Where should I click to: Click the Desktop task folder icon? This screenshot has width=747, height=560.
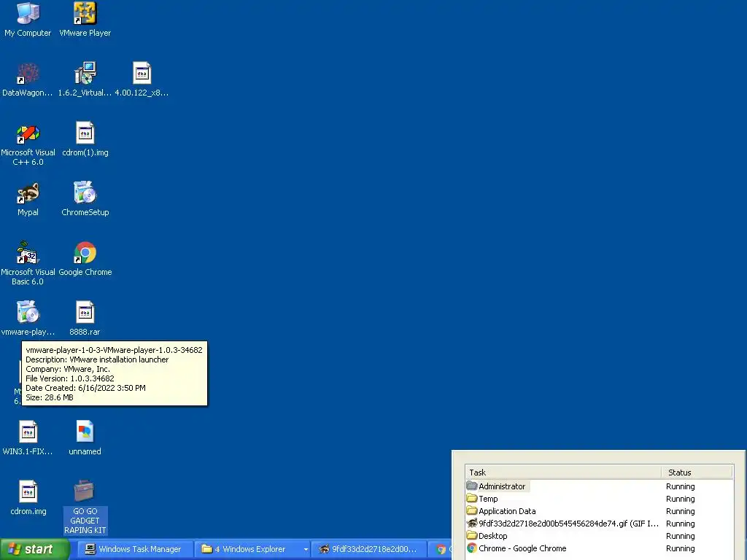coord(472,535)
